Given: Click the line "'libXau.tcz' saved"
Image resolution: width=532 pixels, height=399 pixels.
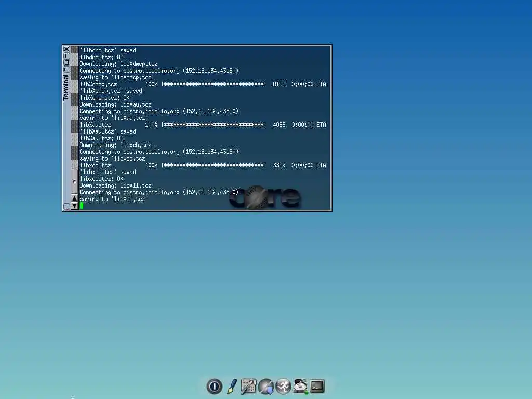Looking at the screenshot, I should click(x=108, y=131).
